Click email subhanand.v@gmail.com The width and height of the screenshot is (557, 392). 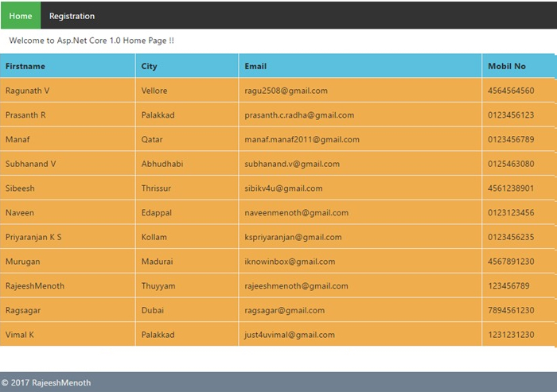(x=292, y=164)
